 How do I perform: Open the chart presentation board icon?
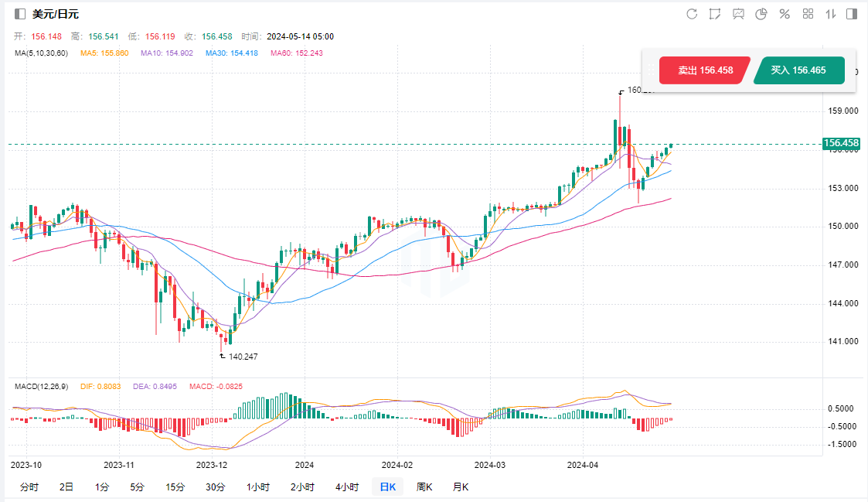(738, 14)
